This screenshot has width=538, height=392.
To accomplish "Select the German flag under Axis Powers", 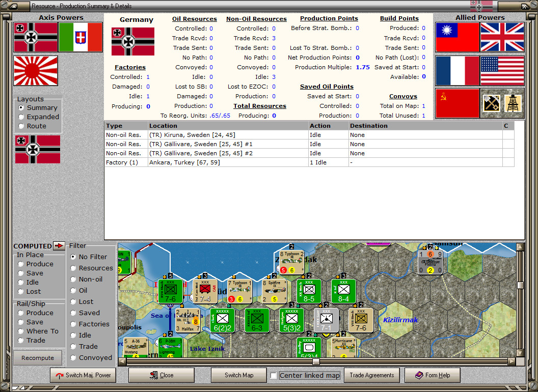I will (x=36, y=37).
